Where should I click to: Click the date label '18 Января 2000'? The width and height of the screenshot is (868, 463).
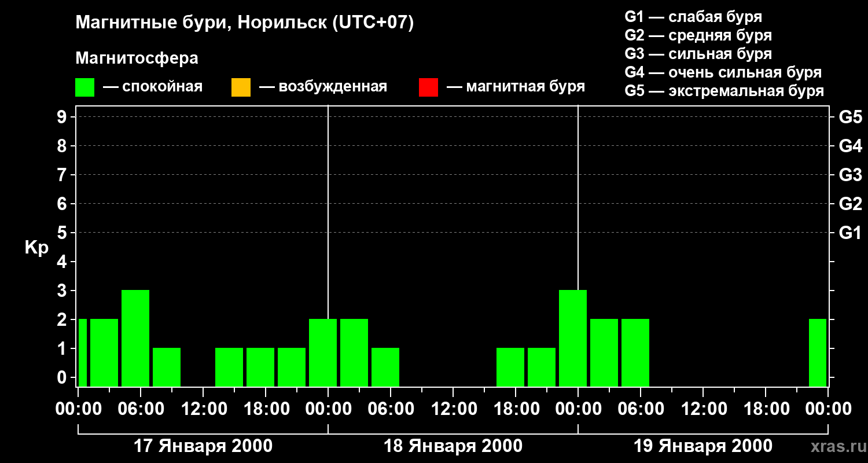[x=453, y=446]
